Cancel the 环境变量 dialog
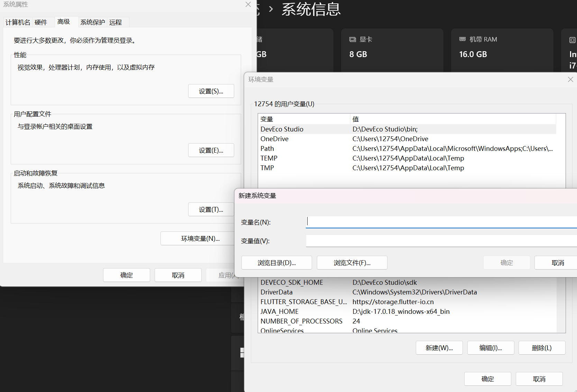This screenshot has width=577, height=392. pyautogui.click(x=539, y=379)
